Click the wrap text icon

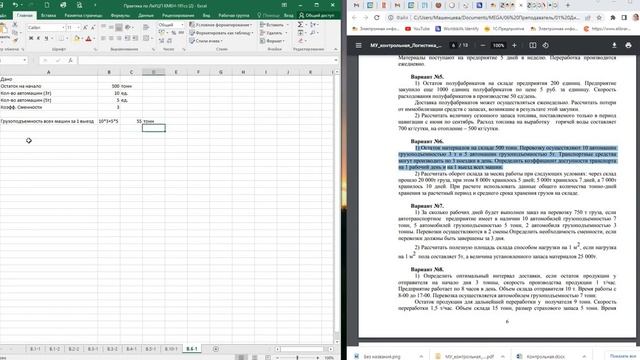point(146,27)
